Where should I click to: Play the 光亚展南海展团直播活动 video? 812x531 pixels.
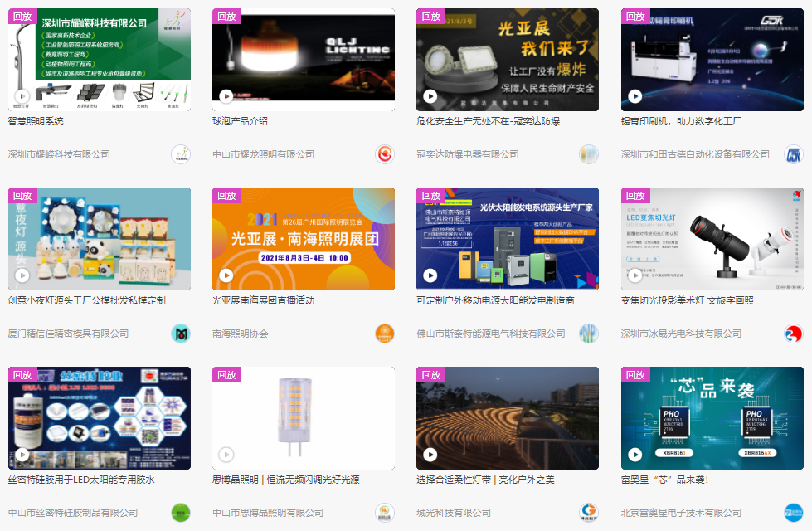point(226,275)
